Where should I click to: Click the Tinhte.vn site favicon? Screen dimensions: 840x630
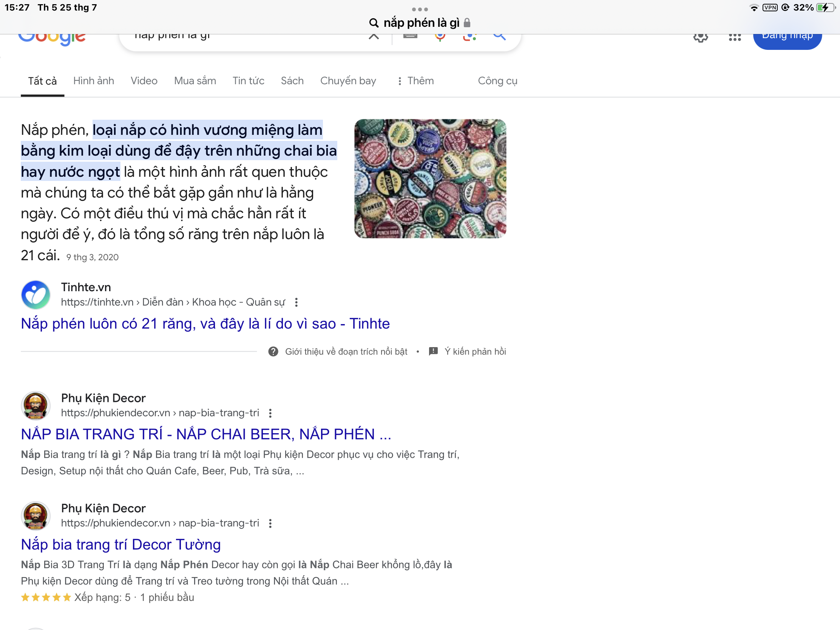pyautogui.click(x=36, y=294)
